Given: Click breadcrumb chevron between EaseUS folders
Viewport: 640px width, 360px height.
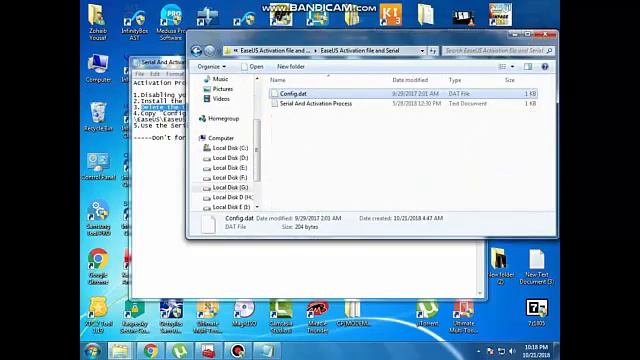Looking at the screenshot, I should point(315,51).
